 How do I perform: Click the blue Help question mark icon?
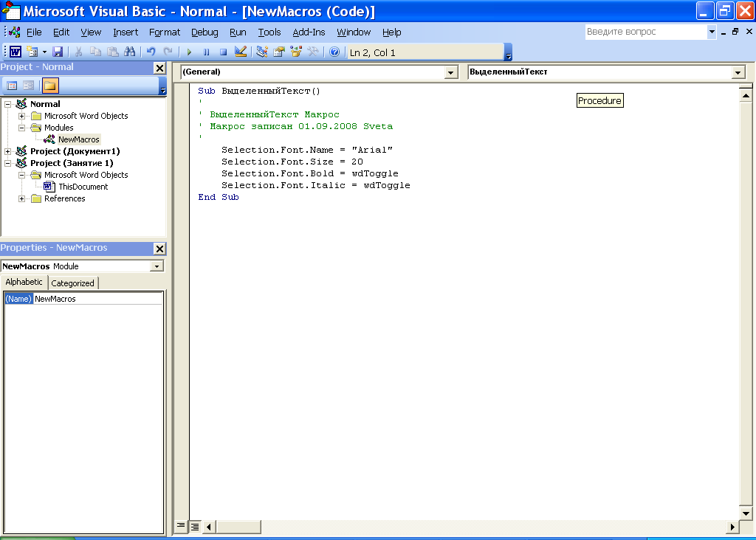click(334, 52)
